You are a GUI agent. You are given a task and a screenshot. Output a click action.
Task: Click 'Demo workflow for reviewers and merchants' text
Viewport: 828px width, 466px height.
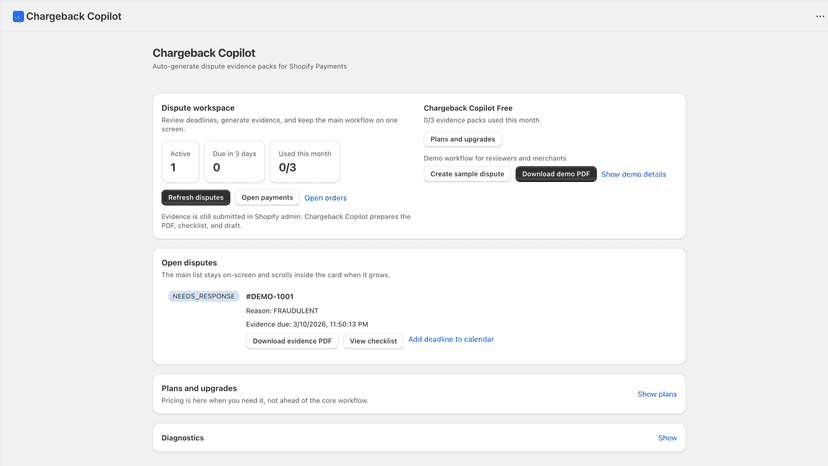(x=495, y=158)
